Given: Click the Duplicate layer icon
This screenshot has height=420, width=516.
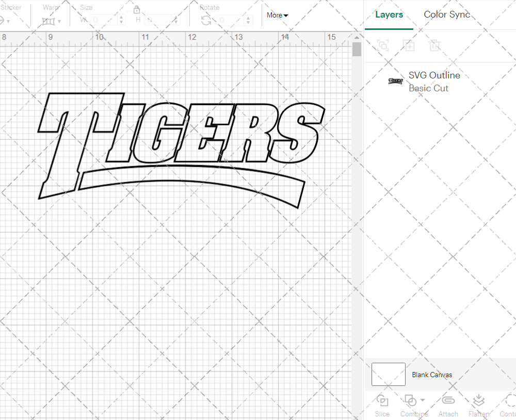Looking at the screenshot, I should tap(409, 45).
